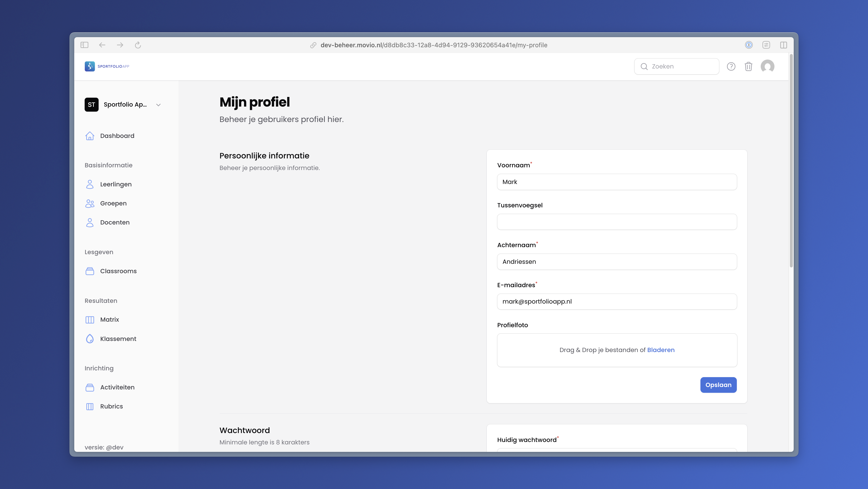Viewport: 868px width, 489px height.
Task: Click the 'Mijn profiel' heading
Action: click(254, 102)
